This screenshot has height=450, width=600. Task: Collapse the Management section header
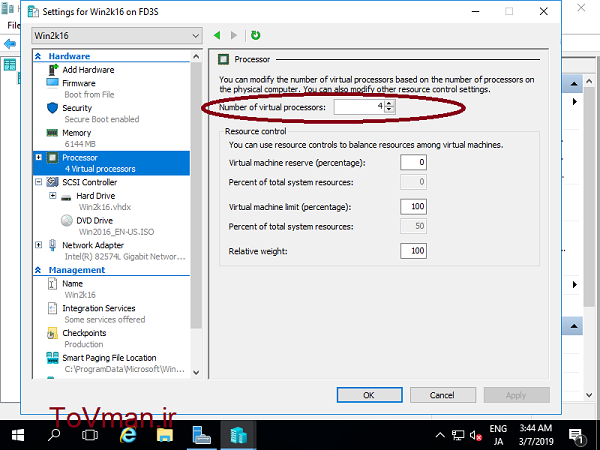click(38, 270)
